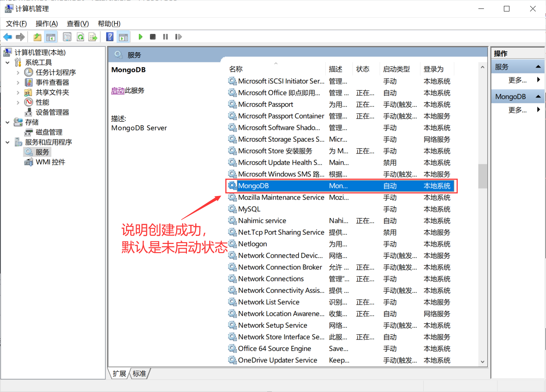The width and height of the screenshot is (546, 392).
Task: Collapse System Tools (系统工具) tree node
Action: point(7,63)
